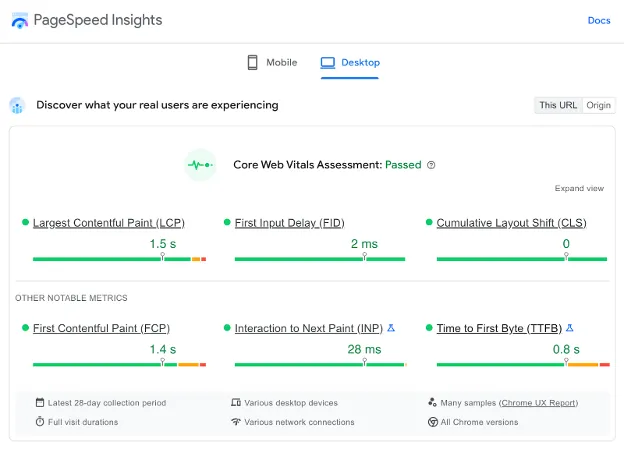Click All Chrome versions text

tap(480, 422)
